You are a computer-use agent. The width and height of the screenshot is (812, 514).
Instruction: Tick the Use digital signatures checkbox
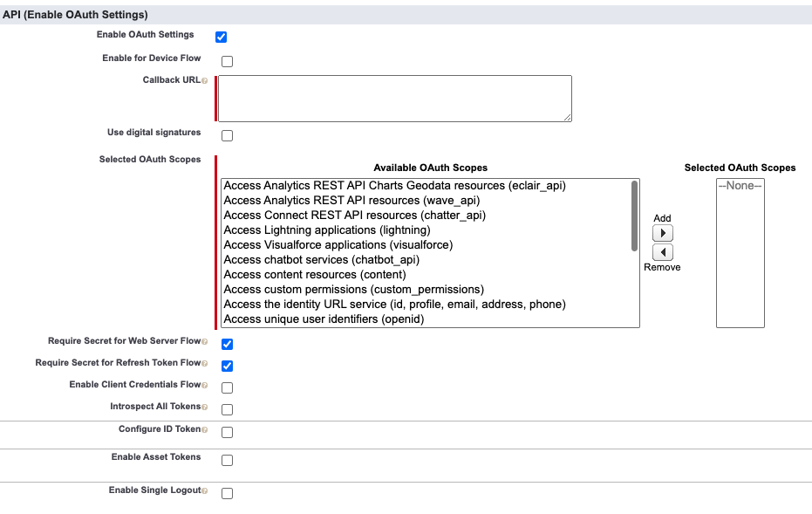(x=228, y=136)
